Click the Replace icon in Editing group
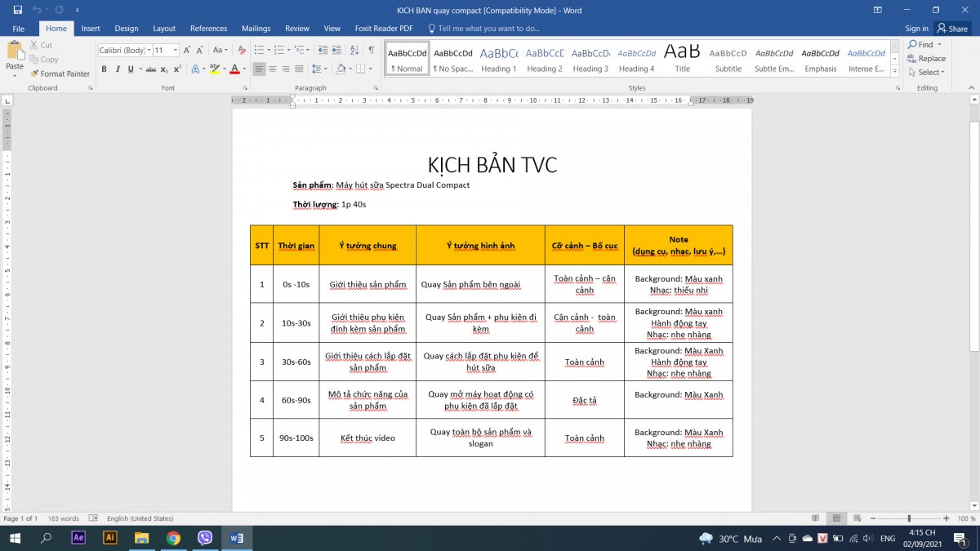Viewport: 980px width, 551px height. [x=926, y=58]
